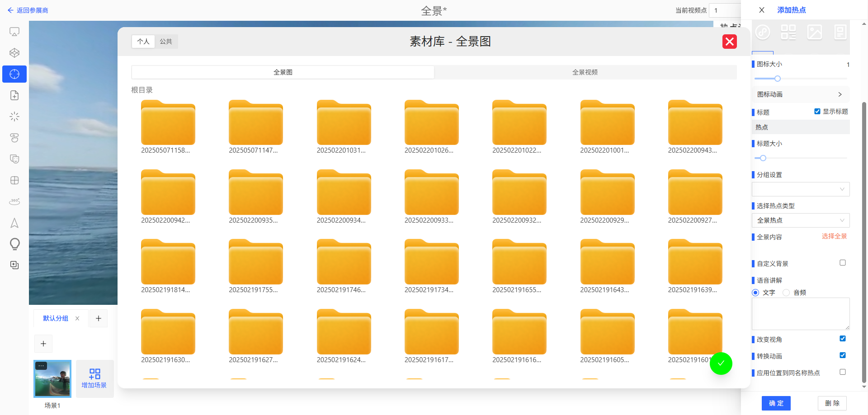868x415 pixels.
Task: Expand the 图标动画 row
Action: [x=800, y=94]
